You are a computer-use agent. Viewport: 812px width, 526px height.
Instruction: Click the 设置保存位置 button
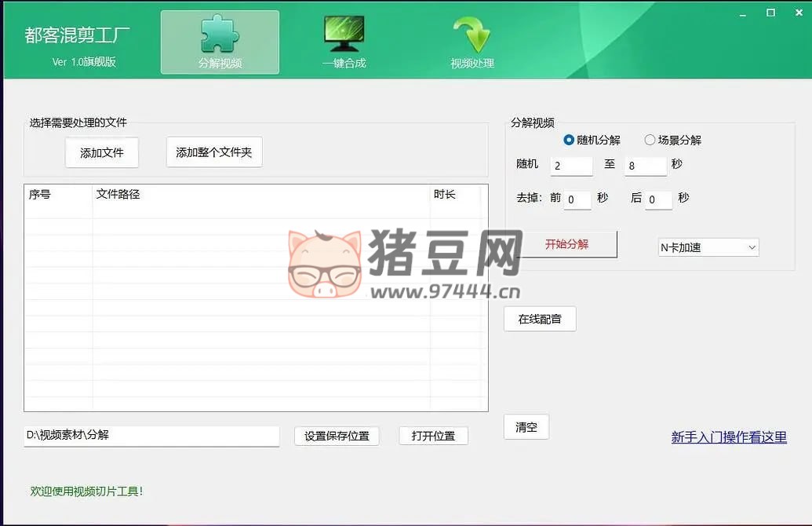pos(337,436)
